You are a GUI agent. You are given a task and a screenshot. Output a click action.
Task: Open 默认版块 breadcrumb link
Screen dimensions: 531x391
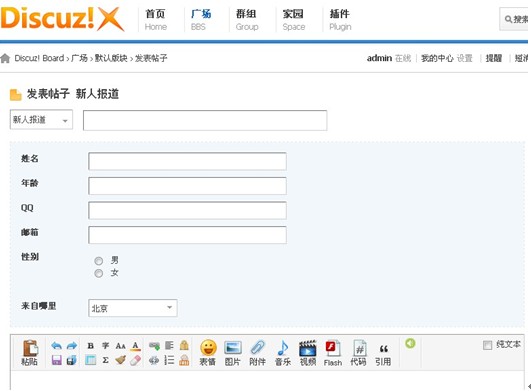(111, 58)
